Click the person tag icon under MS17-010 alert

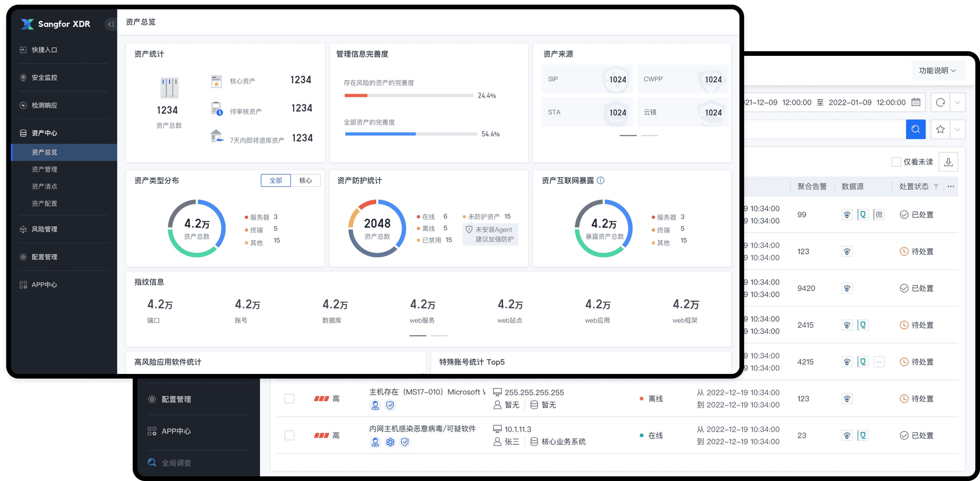pyautogui.click(x=375, y=405)
